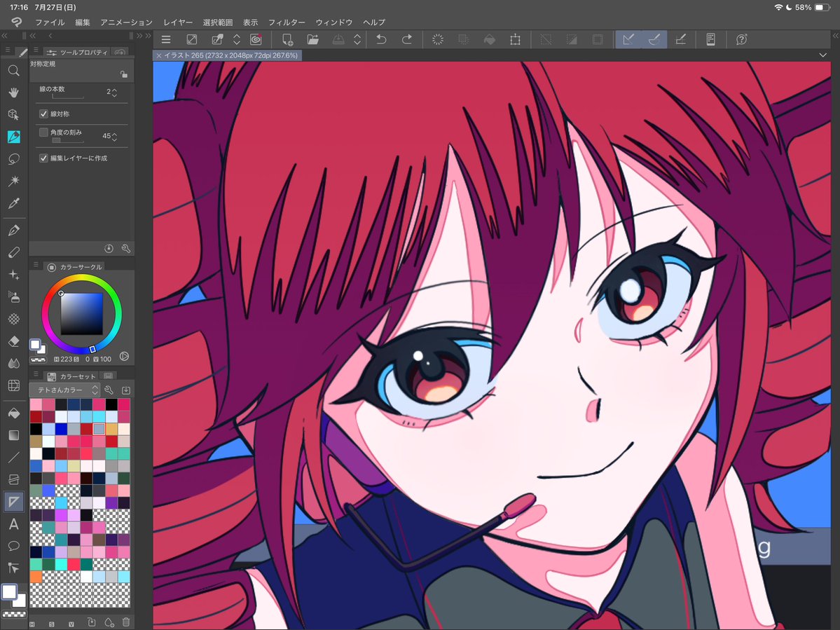Open the help question-mark icon
Viewport: 840px width, 630px height.
click(x=741, y=39)
